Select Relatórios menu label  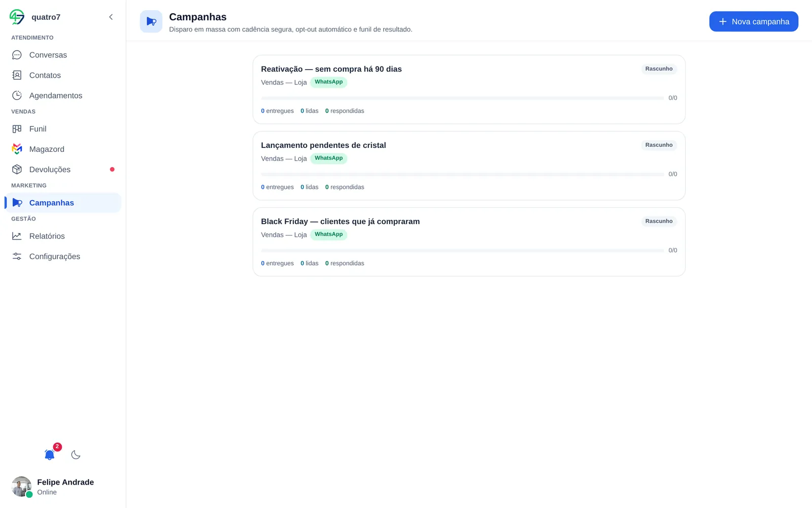point(47,236)
